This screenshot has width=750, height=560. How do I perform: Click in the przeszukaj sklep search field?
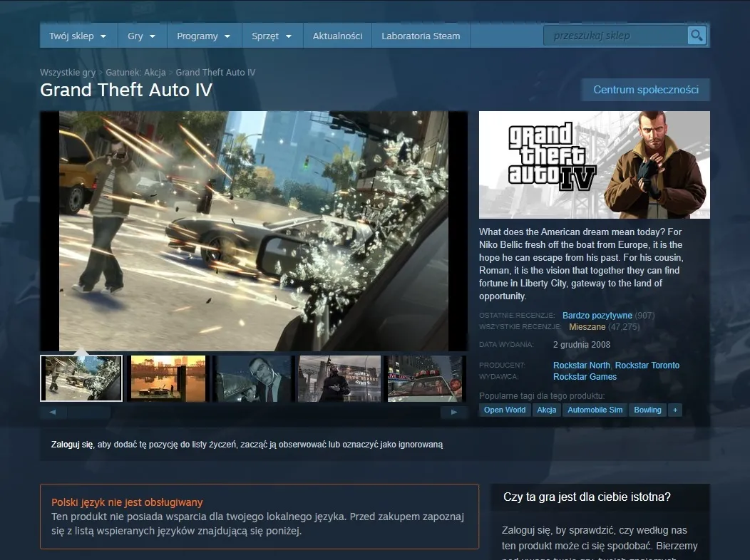coord(615,36)
